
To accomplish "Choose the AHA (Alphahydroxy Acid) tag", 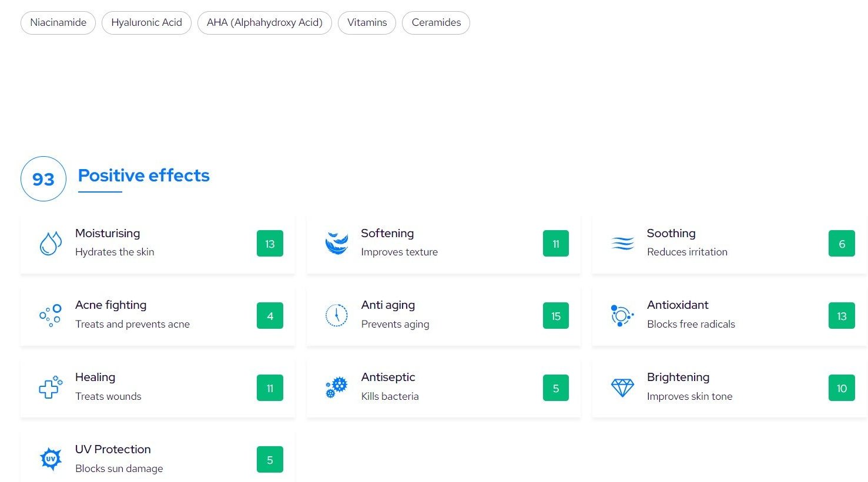I will point(264,23).
